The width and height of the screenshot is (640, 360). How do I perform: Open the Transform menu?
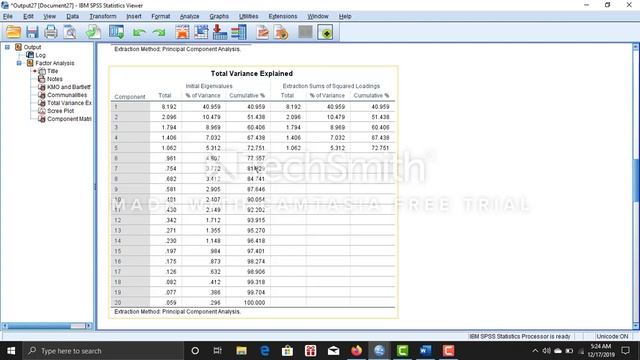pos(103,16)
